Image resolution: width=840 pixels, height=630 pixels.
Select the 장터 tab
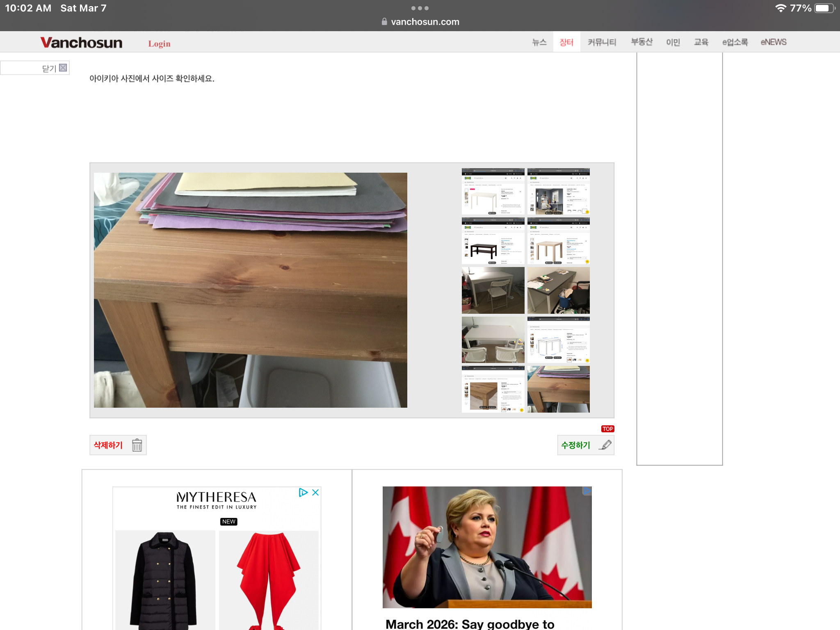(566, 42)
